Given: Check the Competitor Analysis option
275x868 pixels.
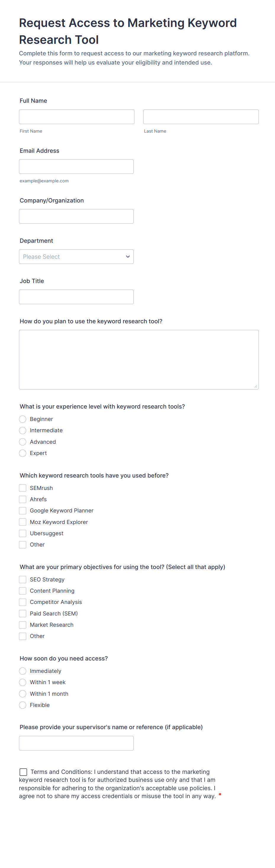Looking at the screenshot, I should pos(22,602).
